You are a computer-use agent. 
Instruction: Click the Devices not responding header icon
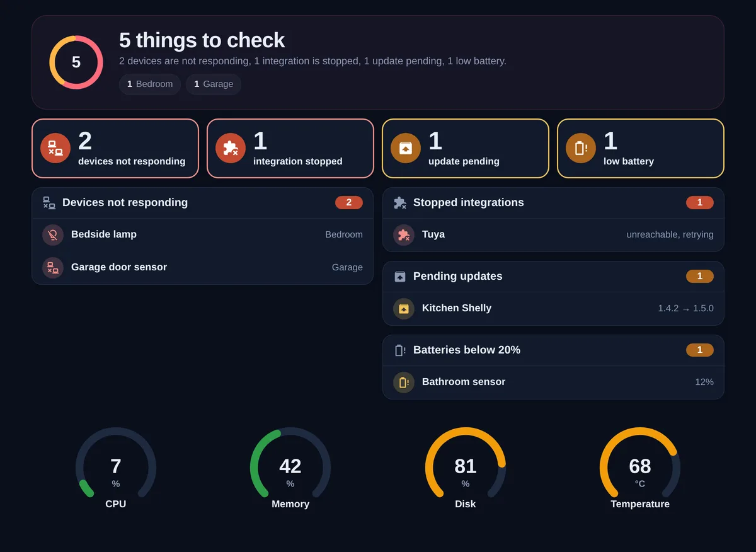tap(49, 203)
